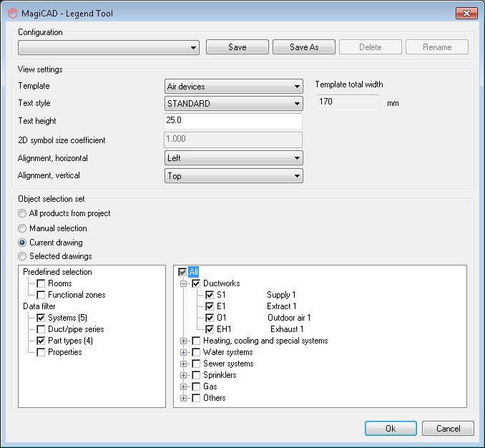Toggle the All checkbox in systems tree
The height and width of the screenshot is (448, 485).
click(182, 272)
